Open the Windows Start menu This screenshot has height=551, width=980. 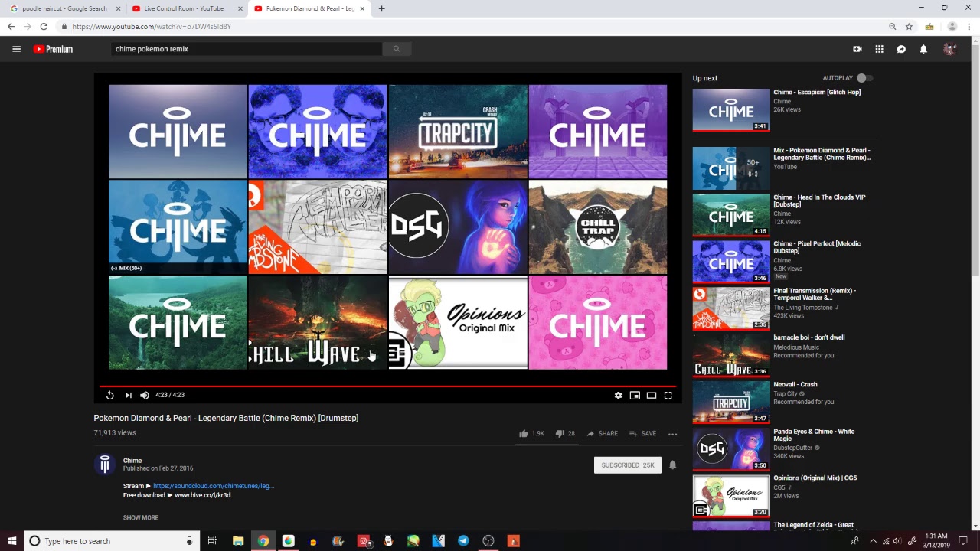11,541
